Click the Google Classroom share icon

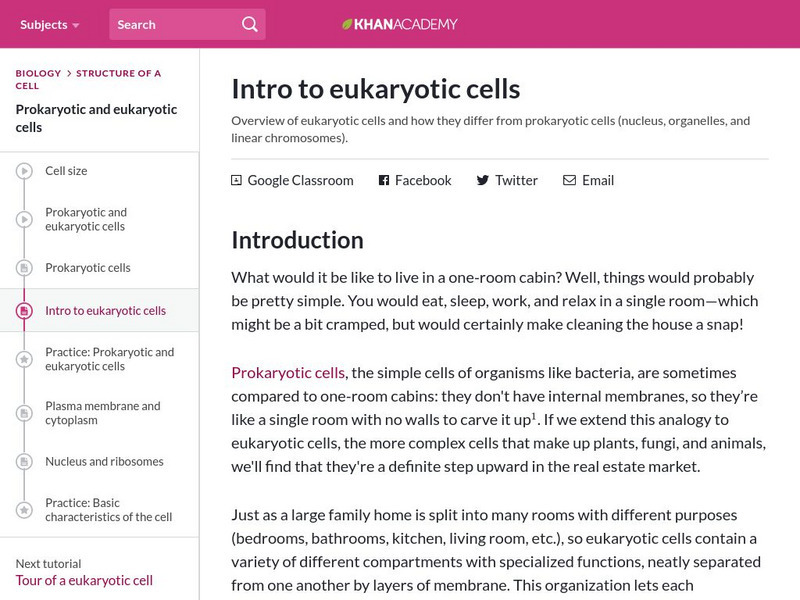pos(236,181)
